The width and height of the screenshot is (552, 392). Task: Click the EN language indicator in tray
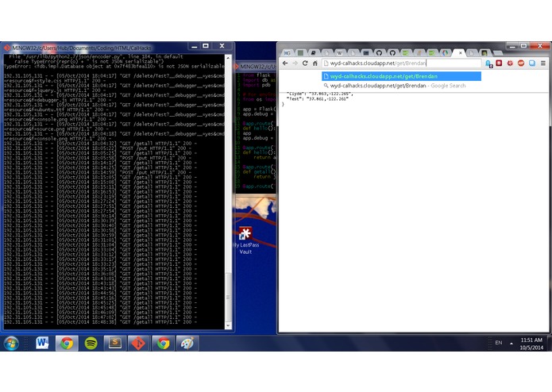[499, 343]
